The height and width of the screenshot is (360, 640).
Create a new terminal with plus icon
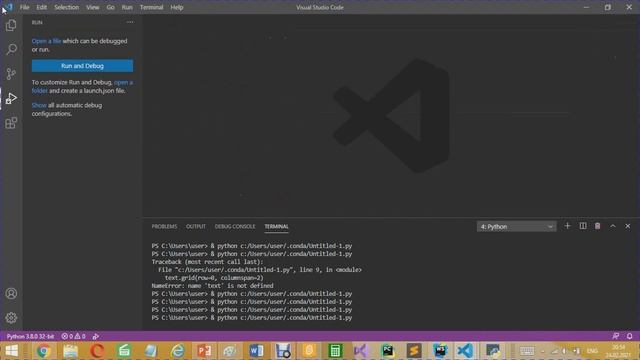pos(567,226)
